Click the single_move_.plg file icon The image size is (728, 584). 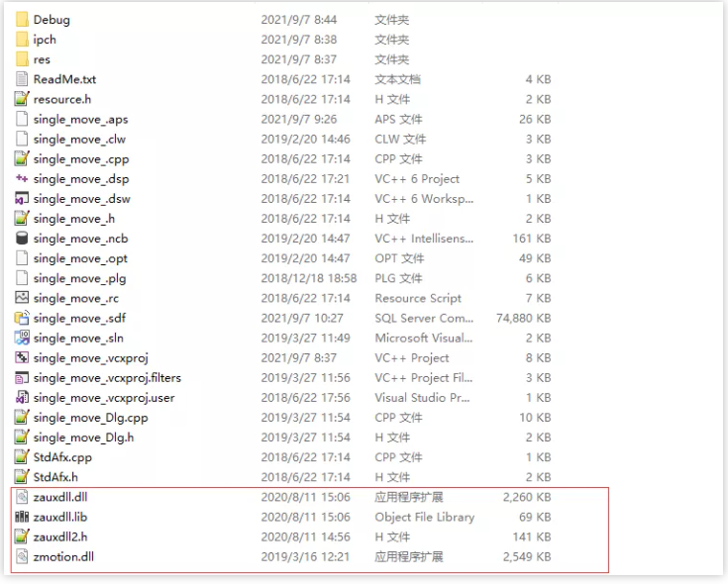(x=22, y=278)
